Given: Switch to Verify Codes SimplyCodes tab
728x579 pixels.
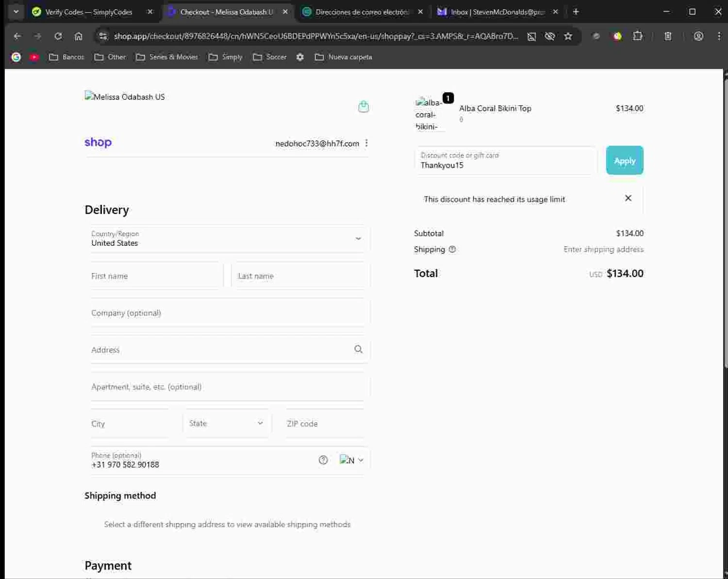Looking at the screenshot, I should pos(88,12).
